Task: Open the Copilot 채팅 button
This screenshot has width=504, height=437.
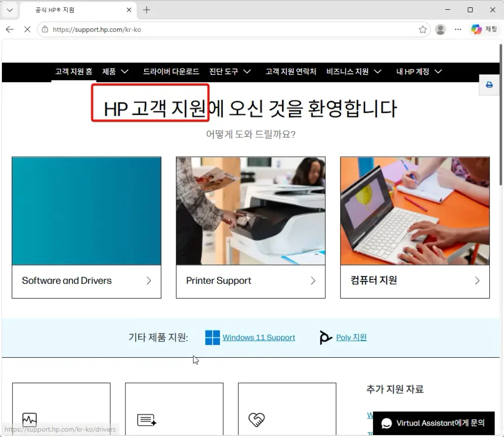Action: tap(484, 29)
